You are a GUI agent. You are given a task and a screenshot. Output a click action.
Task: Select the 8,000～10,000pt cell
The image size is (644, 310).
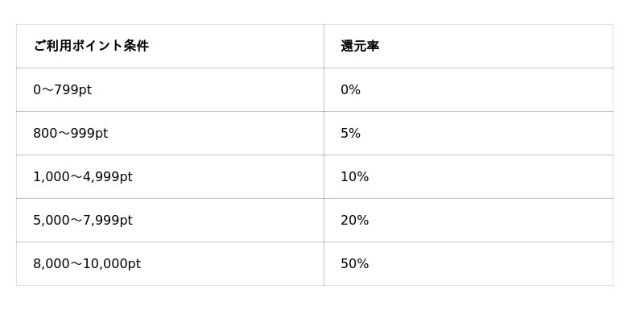170,264
